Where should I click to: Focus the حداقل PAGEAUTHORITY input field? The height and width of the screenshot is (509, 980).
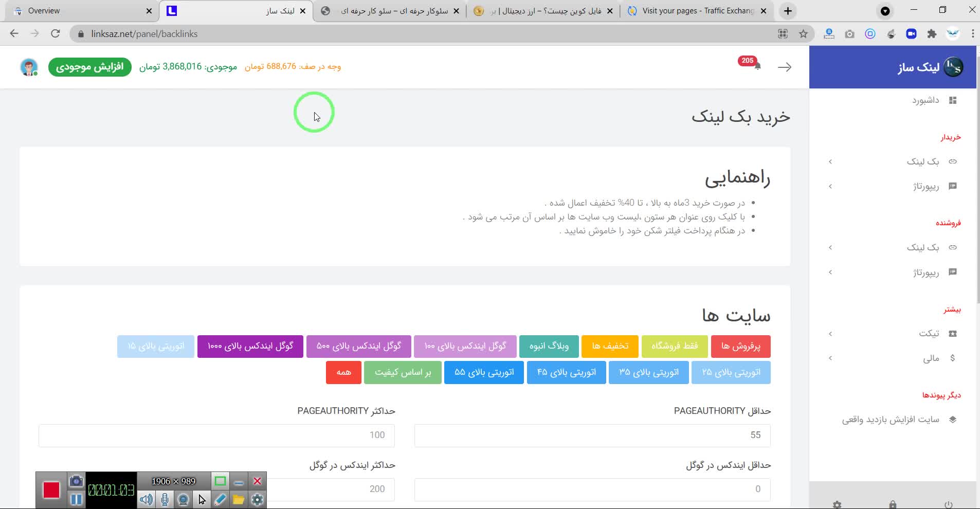point(592,435)
